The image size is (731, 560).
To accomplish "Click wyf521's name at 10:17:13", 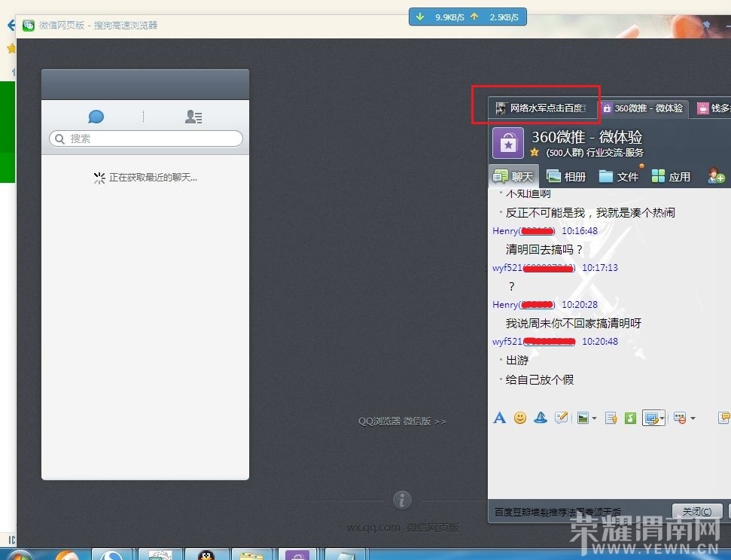I will tap(507, 268).
